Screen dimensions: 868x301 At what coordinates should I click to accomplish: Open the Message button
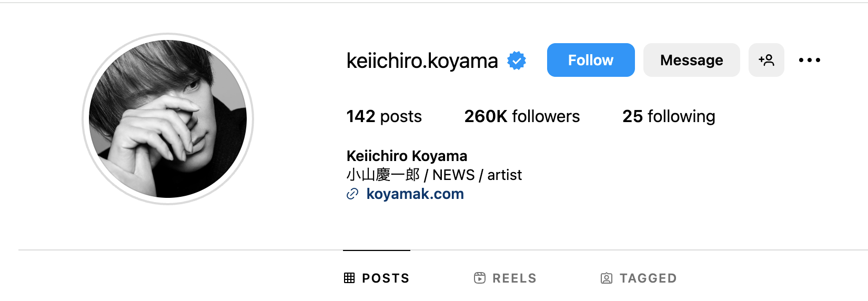[691, 60]
